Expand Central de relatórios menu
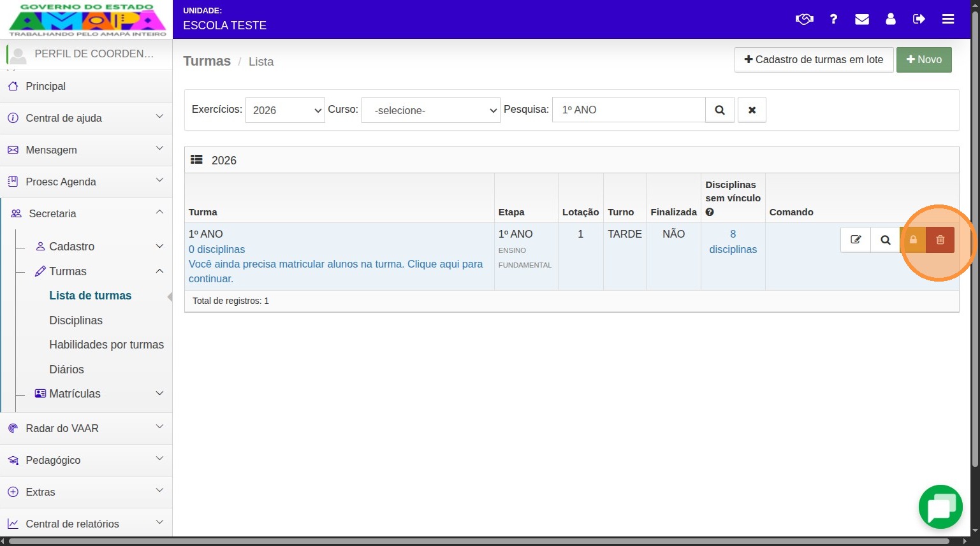This screenshot has height=546, width=980. (86, 524)
